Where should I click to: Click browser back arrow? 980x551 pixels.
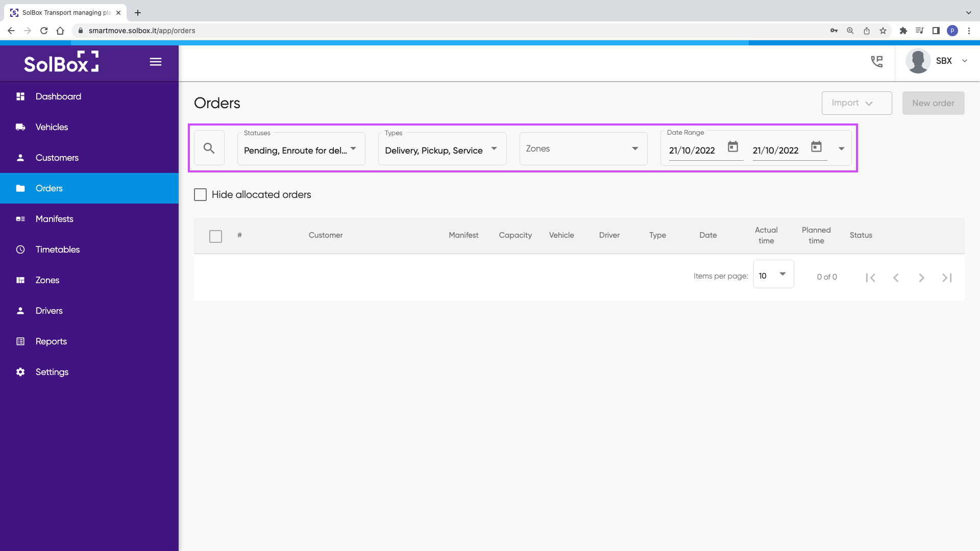coord(11,31)
